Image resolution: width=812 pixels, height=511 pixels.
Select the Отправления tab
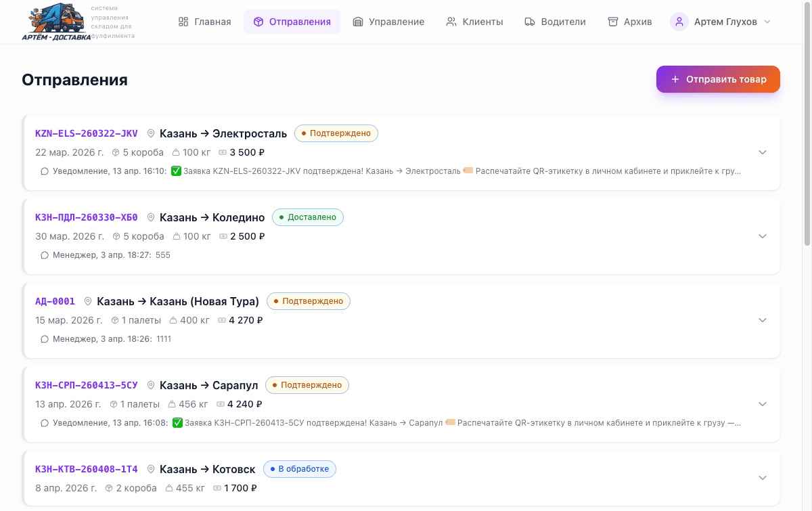292,22
